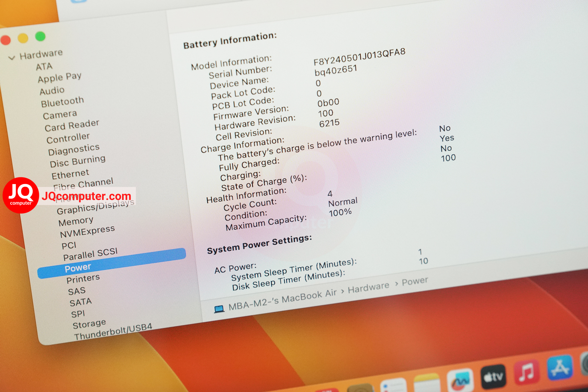The image size is (588, 392).
Task: Click the Condition value Normal
Action: (x=343, y=202)
